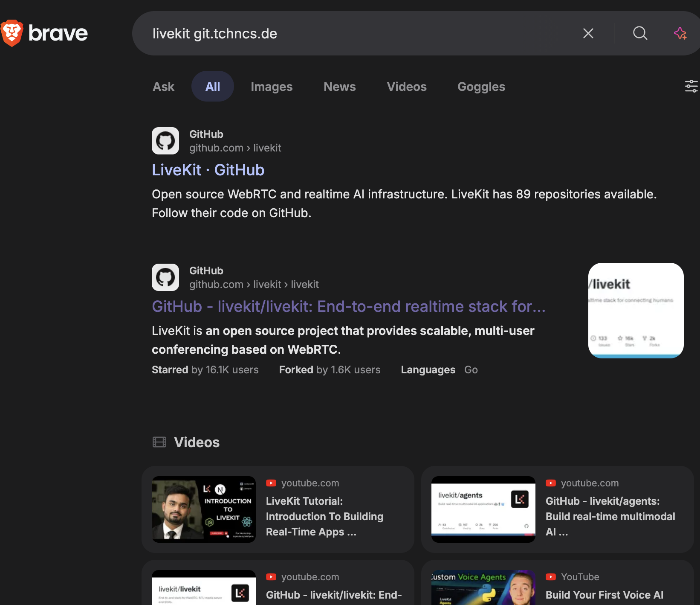This screenshot has height=605, width=700.
Task: Click youtube.com source on LiveKit Tutorial card
Action: point(310,483)
